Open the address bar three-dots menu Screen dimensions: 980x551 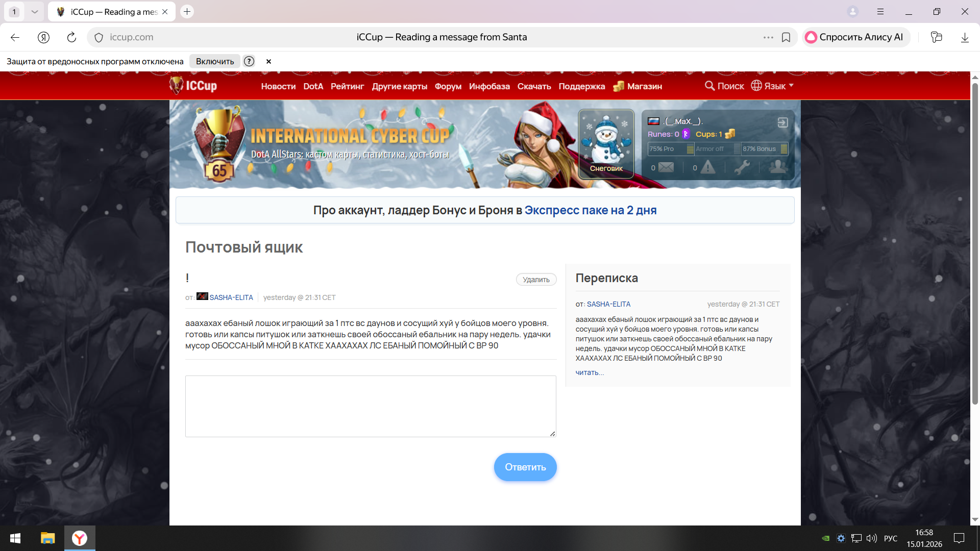tap(768, 37)
